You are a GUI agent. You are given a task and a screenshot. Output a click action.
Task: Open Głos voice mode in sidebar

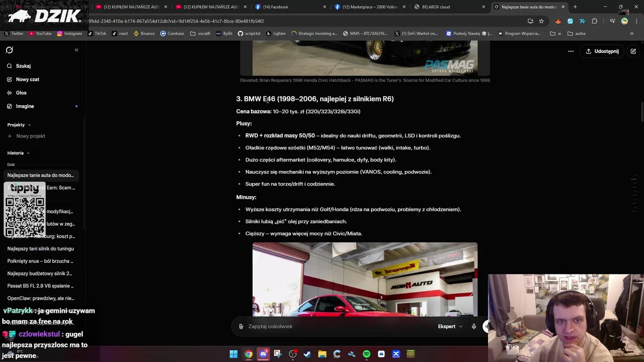click(17, 93)
